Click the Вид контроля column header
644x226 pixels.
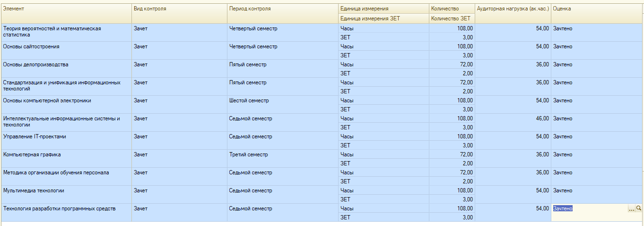(x=179, y=9)
